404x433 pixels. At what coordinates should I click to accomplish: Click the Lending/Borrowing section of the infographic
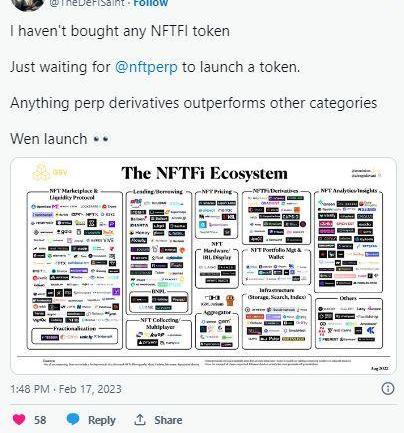point(159,252)
